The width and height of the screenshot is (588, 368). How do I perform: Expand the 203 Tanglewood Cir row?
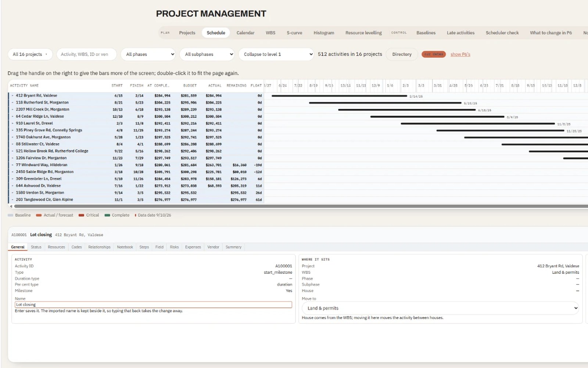click(12, 200)
